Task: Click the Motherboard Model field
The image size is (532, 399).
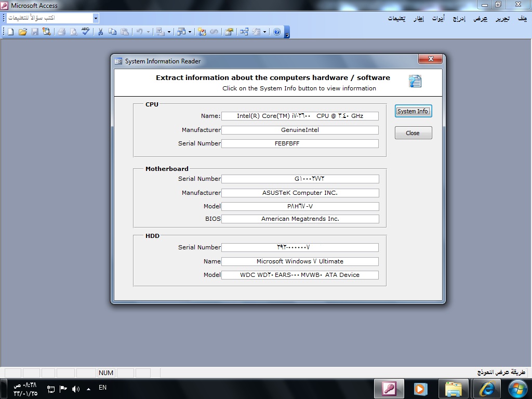Action: pos(300,206)
